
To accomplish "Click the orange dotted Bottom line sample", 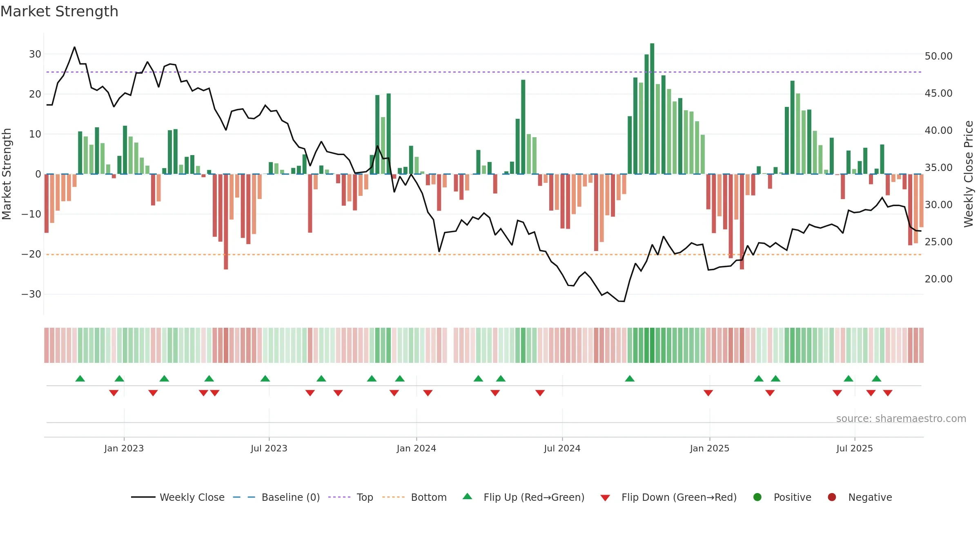I will (x=393, y=497).
